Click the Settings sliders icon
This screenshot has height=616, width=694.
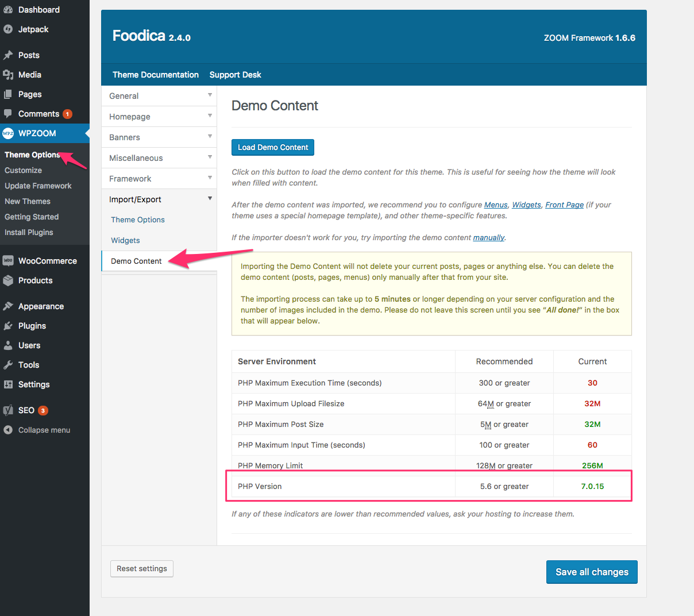click(8, 384)
